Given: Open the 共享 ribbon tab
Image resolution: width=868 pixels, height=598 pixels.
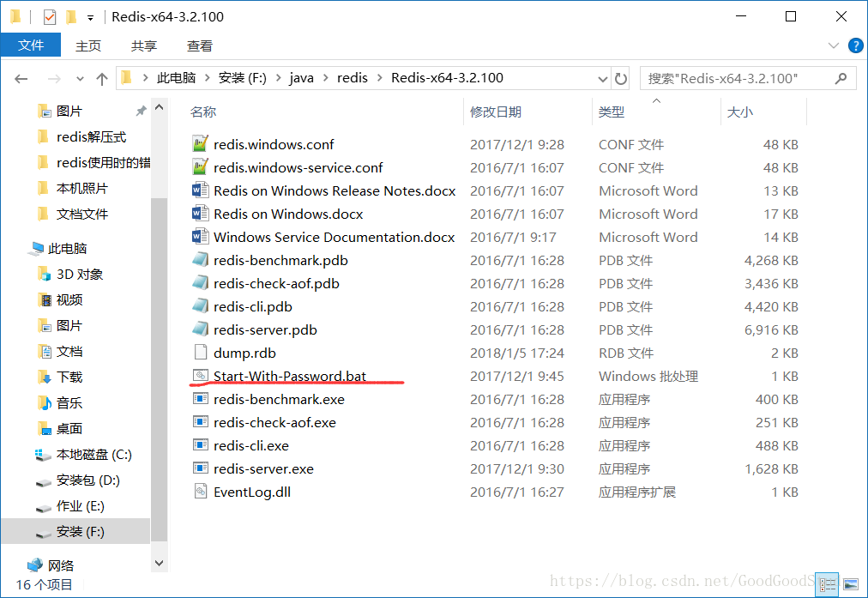Looking at the screenshot, I should pyautogui.click(x=144, y=46).
